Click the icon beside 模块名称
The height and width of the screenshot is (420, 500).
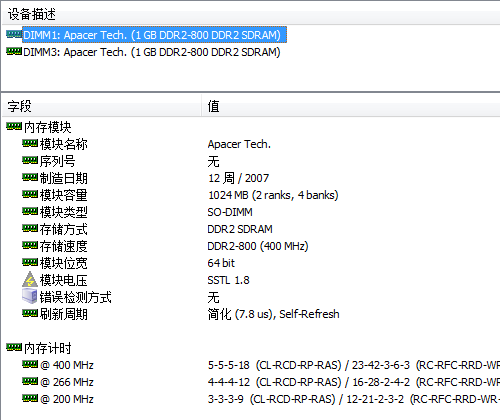[x=30, y=143]
